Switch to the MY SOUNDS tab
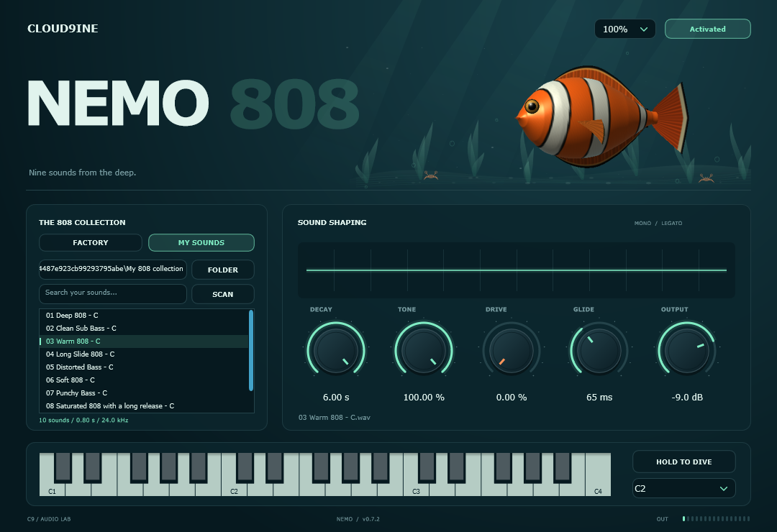 (x=201, y=243)
